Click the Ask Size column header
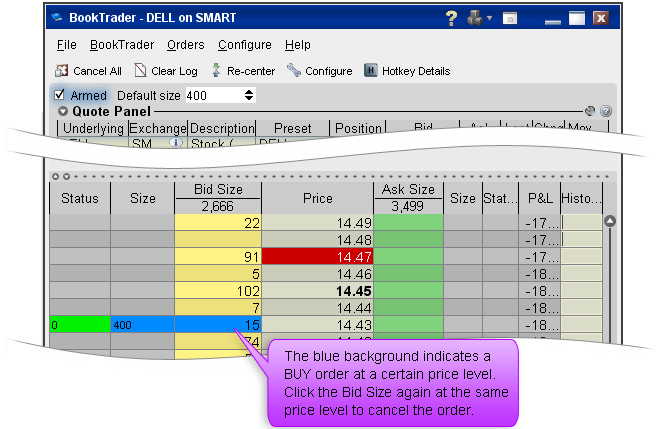The width and height of the screenshot is (662, 429). coord(408,190)
